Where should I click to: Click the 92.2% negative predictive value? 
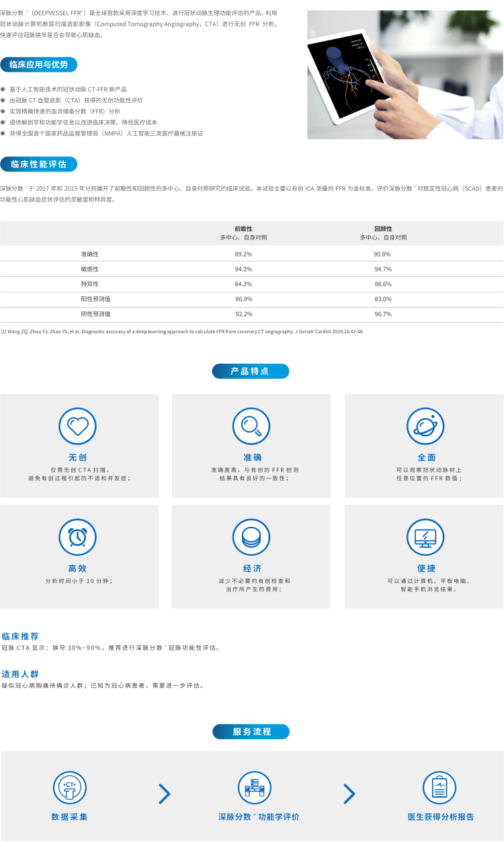(243, 314)
